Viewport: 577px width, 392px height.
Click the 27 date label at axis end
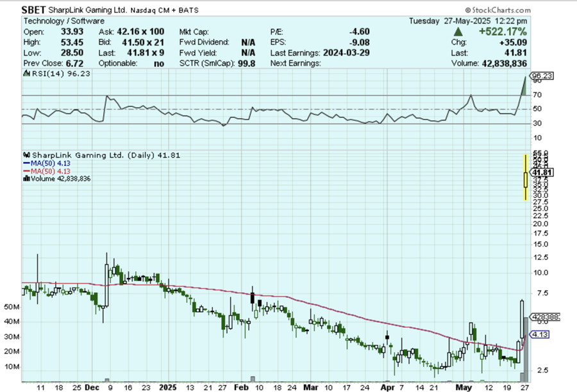pyautogui.click(x=524, y=388)
